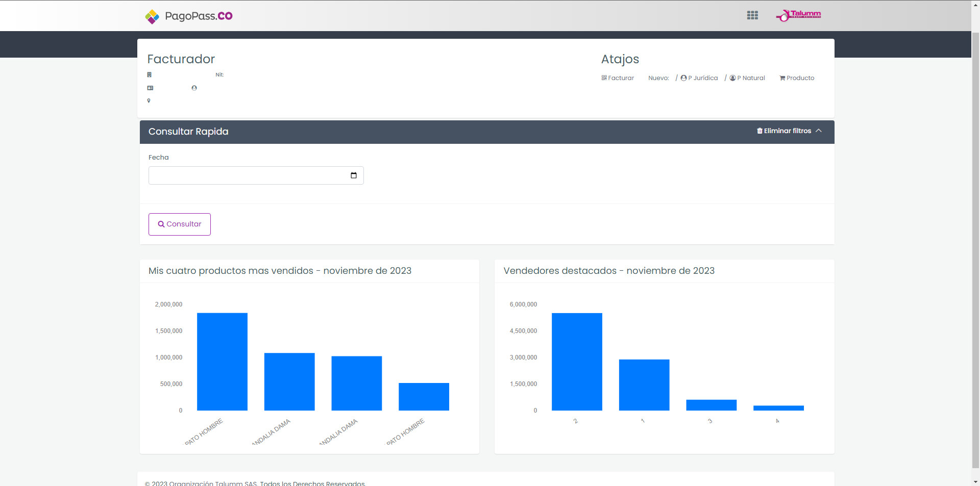Open the date picker calendar icon
This screenshot has width=980, height=486.
354,175
